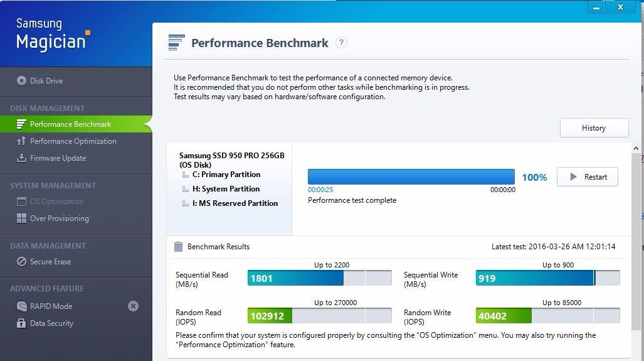Click the C: partition tree icon

coord(186,175)
